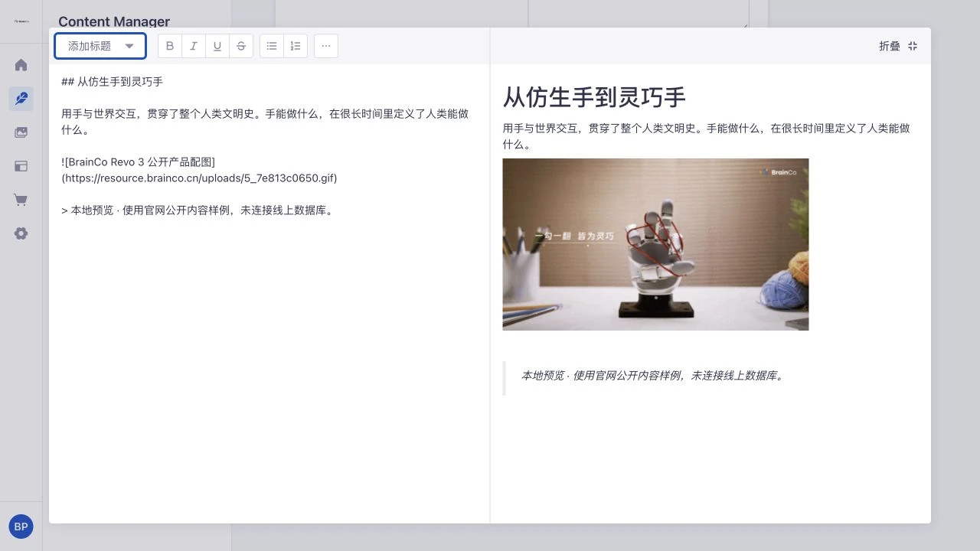
Task: Toggle bold formatting in editor toolbar
Action: click(x=170, y=46)
